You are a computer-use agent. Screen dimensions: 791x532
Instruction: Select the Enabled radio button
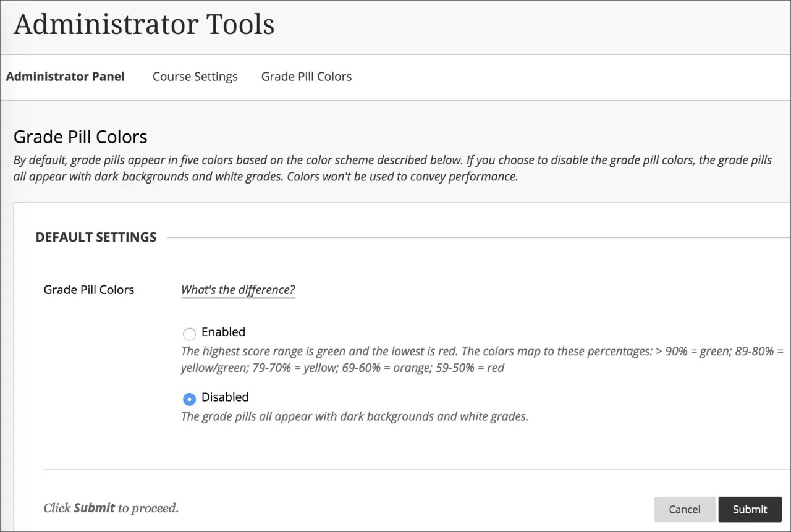point(189,334)
